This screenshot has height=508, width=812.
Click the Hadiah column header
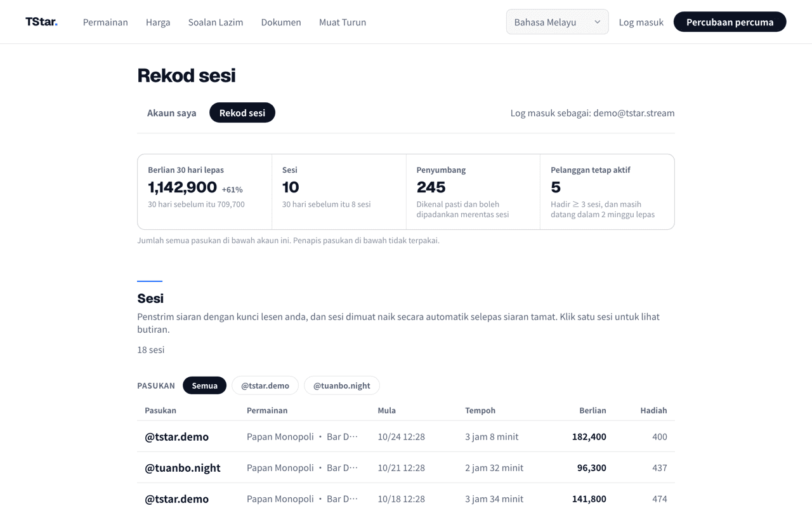tap(653, 410)
